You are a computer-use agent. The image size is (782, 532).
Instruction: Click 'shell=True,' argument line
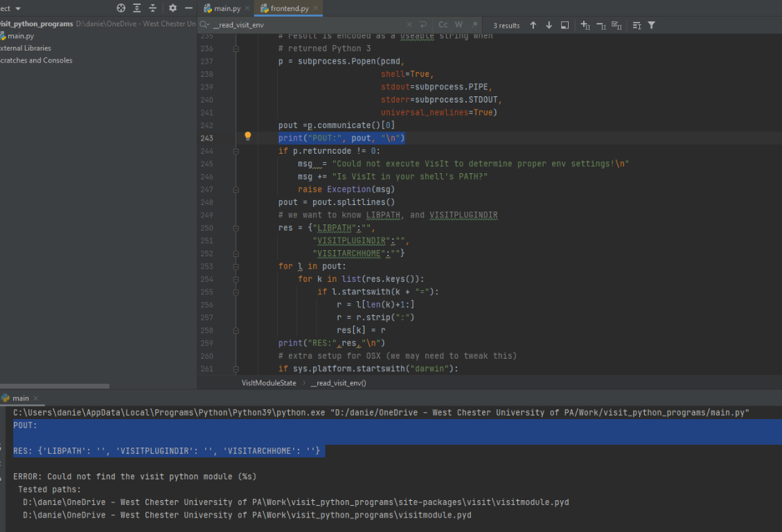point(407,74)
